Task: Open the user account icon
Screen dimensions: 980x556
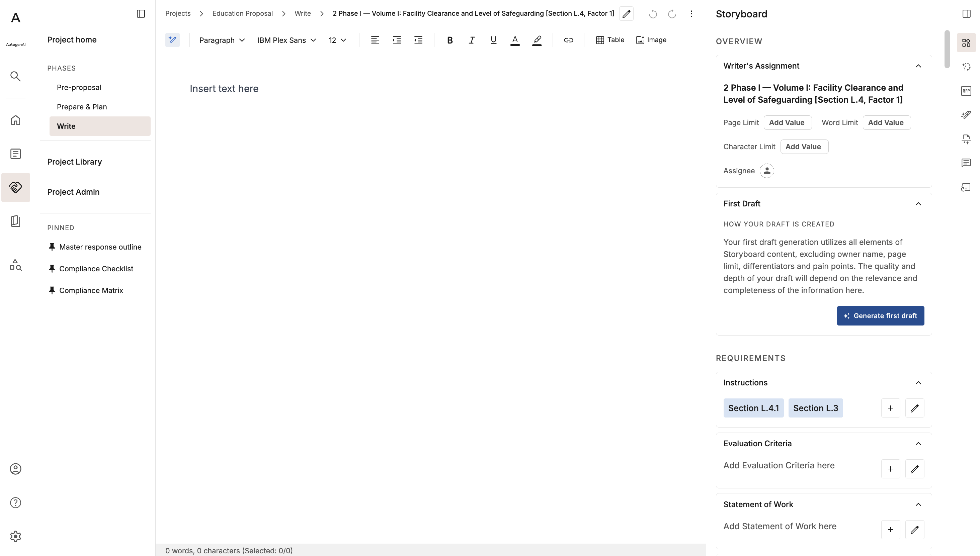Action: tap(15, 469)
